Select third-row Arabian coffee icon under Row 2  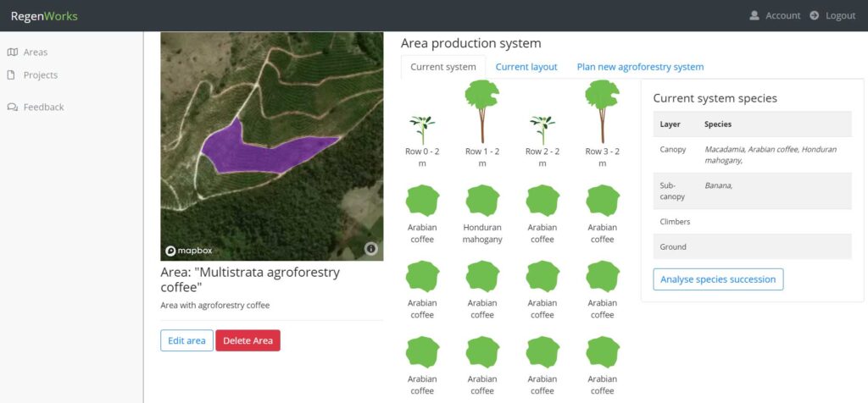tap(542, 352)
